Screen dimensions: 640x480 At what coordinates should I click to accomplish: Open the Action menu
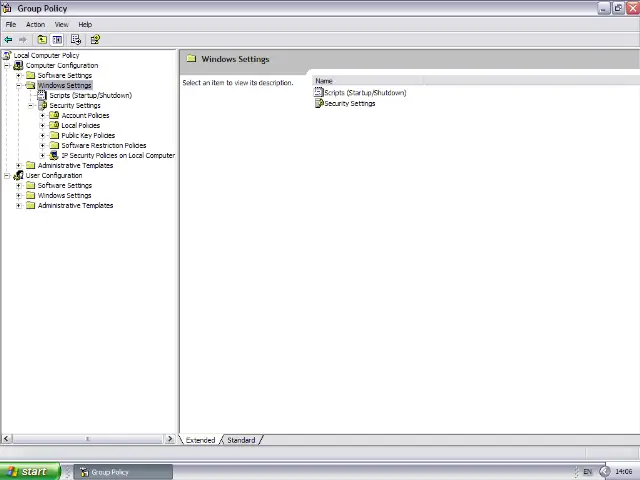(x=35, y=24)
